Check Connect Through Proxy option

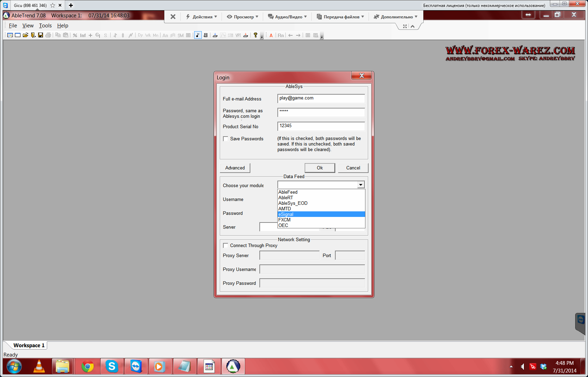226,246
